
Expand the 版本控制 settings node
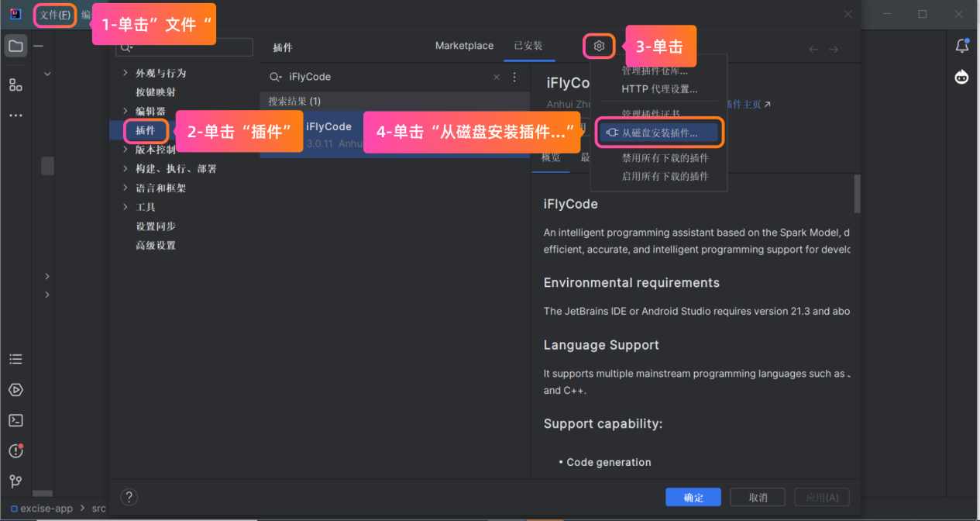point(126,149)
